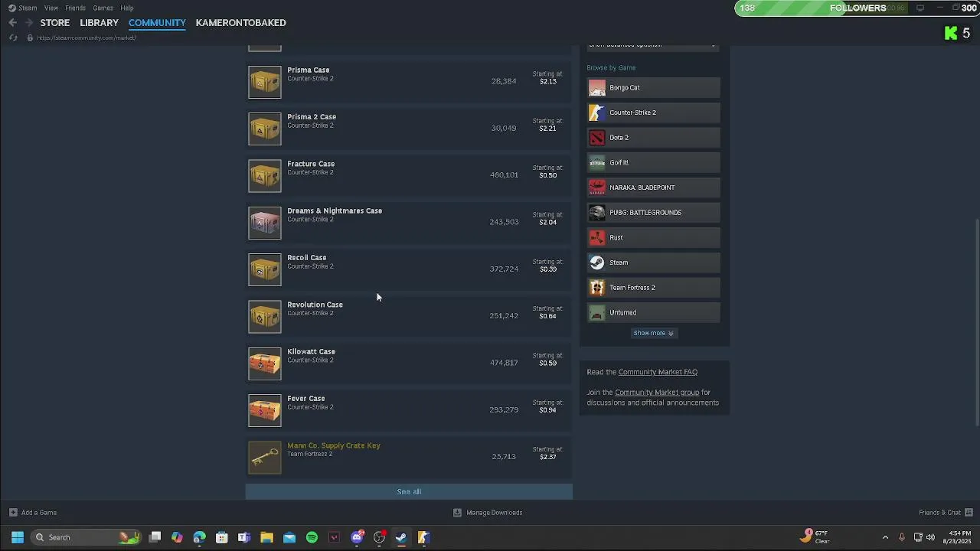Open Microsoft Store from the taskbar
The width and height of the screenshot is (980, 551).
click(222, 537)
